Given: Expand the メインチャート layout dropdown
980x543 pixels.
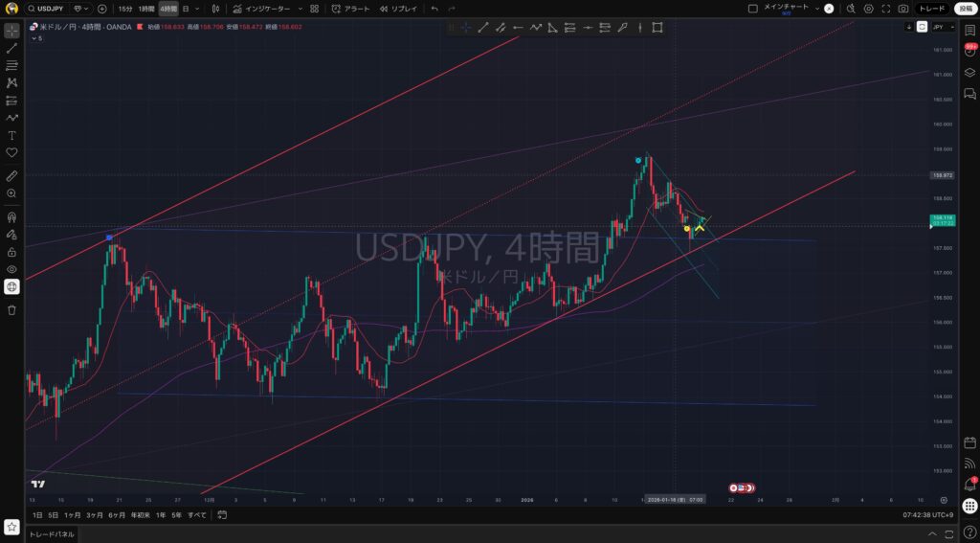Looking at the screenshot, I should click(817, 9).
